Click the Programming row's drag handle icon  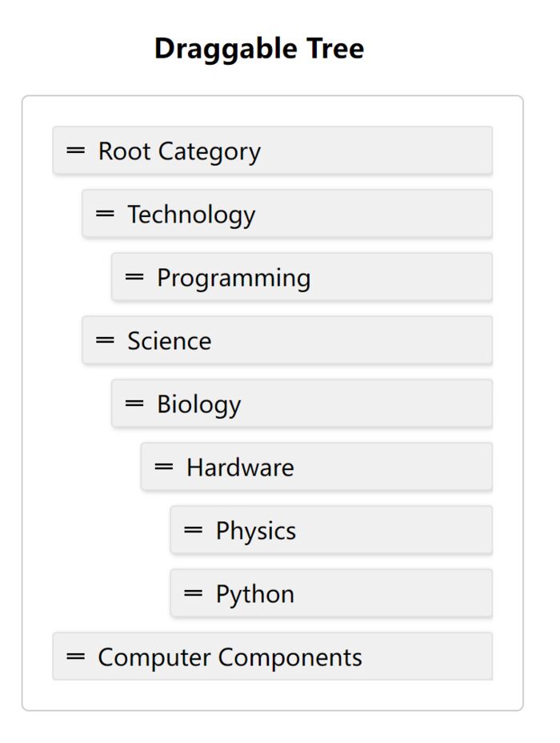click(134, 277)
